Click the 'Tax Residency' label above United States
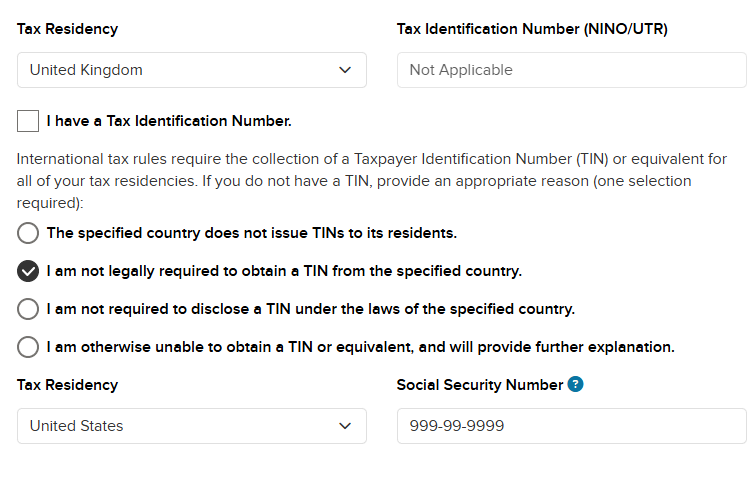The height and width of the screenshot is (490, 756). pos(67,385)
